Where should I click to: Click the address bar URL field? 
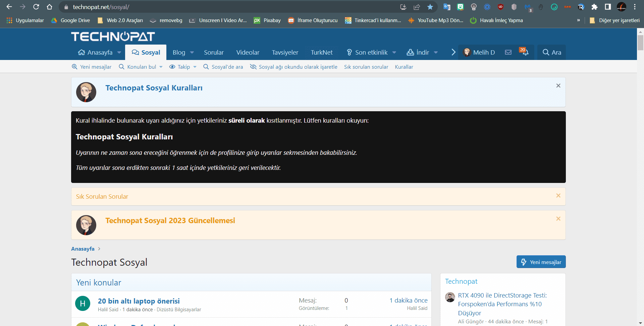228,7
